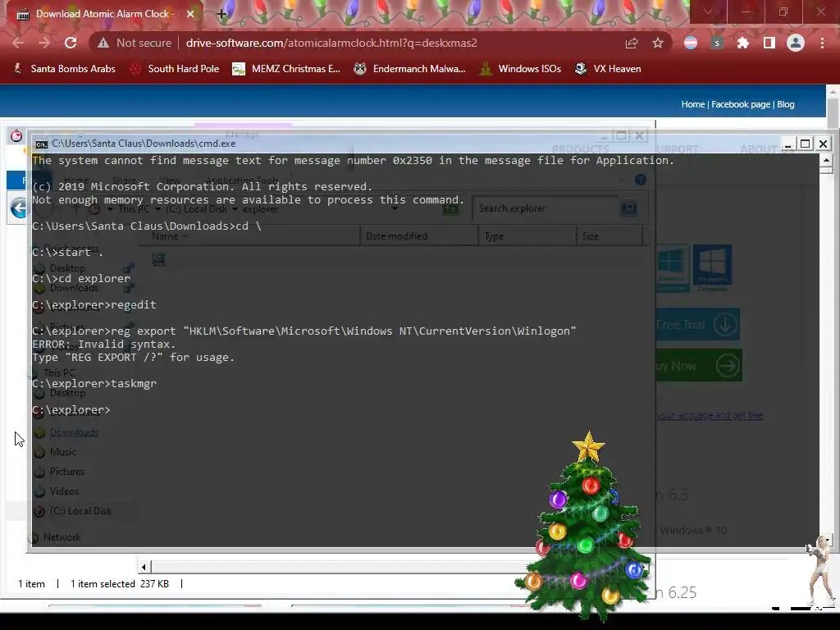This screenshot has height=630, width=840.
Task: Click the Not secure warning icon
Action: [x=103, y=43]
